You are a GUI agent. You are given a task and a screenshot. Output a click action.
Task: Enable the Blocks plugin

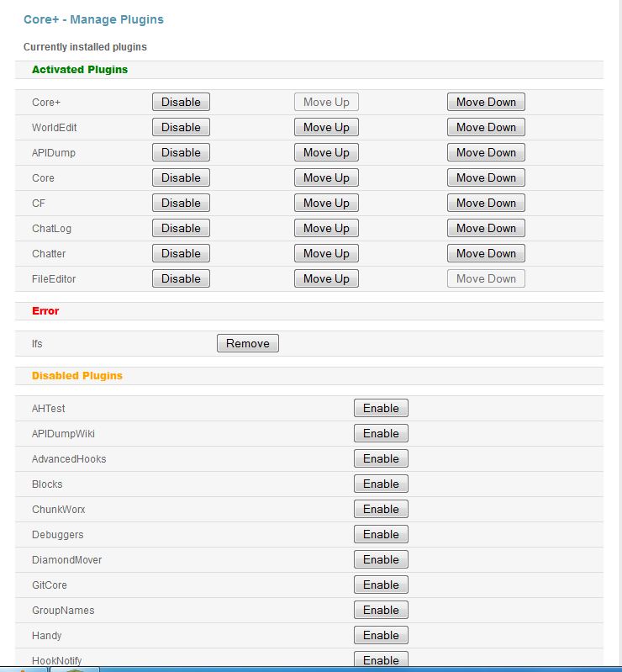(381, 484)
